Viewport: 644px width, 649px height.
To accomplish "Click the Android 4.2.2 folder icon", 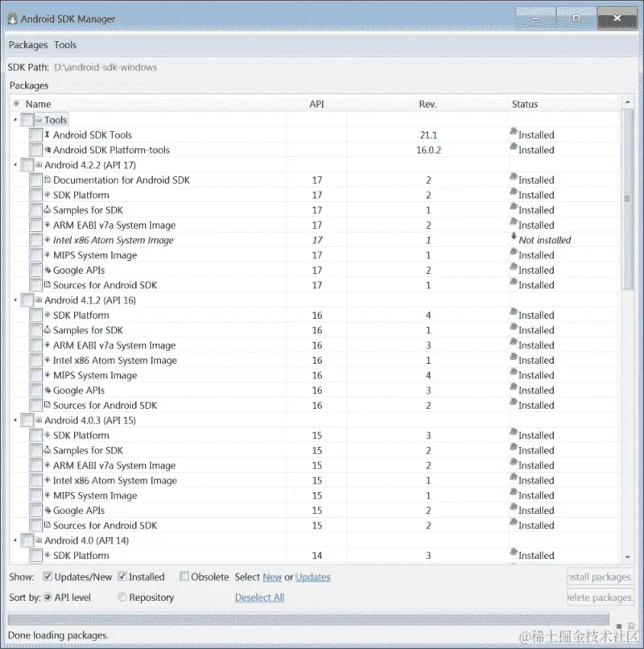I will click(39, 165).
